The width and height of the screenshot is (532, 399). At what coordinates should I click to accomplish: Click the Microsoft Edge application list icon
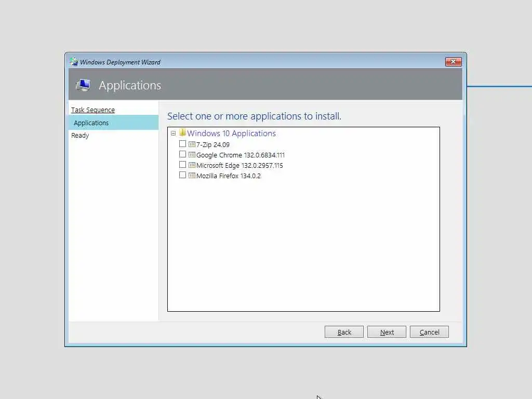[192, 165]
